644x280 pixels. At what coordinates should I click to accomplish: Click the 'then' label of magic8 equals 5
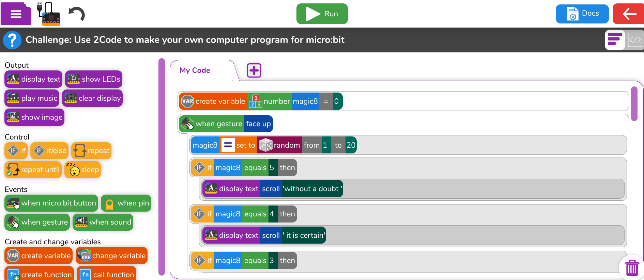[288, 168]
